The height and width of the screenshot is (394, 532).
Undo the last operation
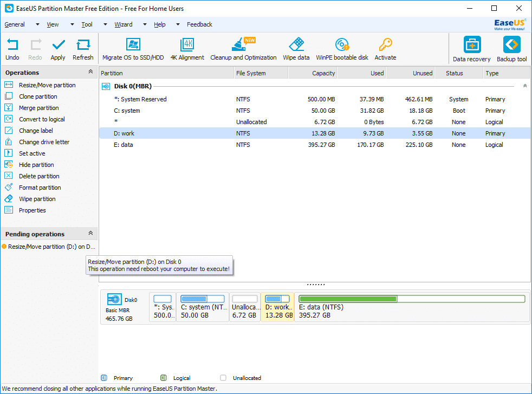pos(12,45)
